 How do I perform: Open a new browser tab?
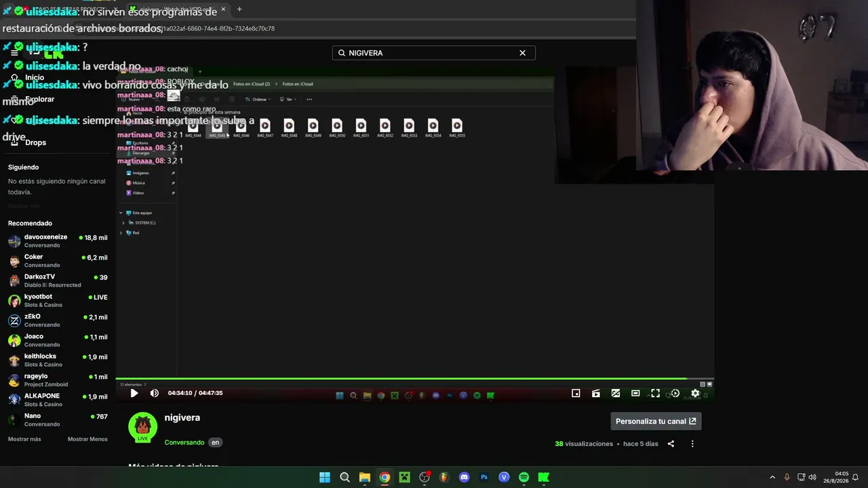[x=239, y=9]
